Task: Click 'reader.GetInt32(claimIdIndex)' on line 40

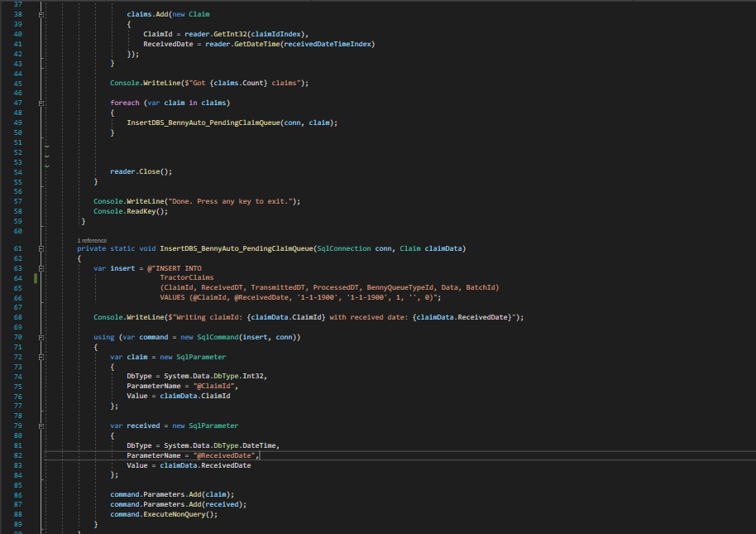Action: tap(245, 34)
